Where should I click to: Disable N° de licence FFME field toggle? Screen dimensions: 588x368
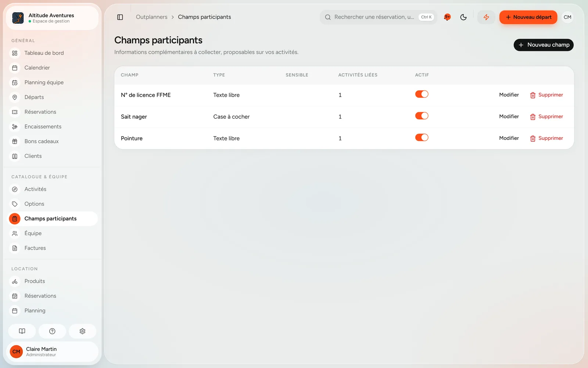point(422,94)
